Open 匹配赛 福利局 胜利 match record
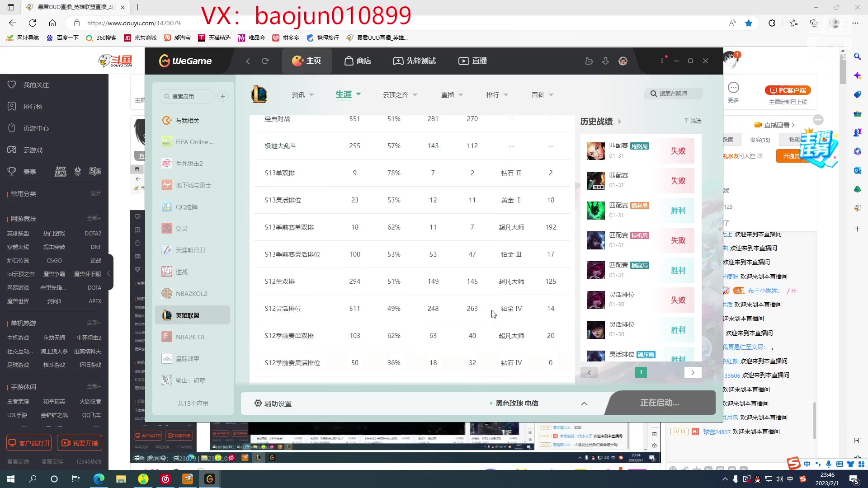This screenshot has width=868, height=488. tap(640, 211)
